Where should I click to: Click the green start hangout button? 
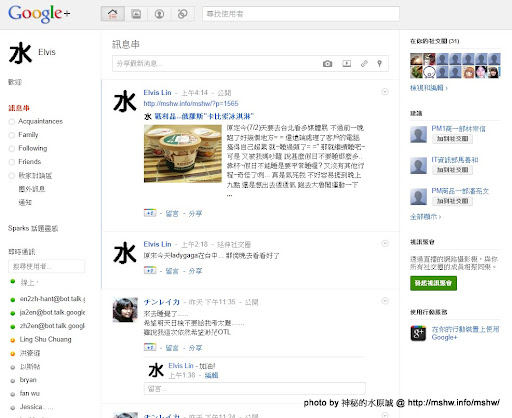(433, 283)
